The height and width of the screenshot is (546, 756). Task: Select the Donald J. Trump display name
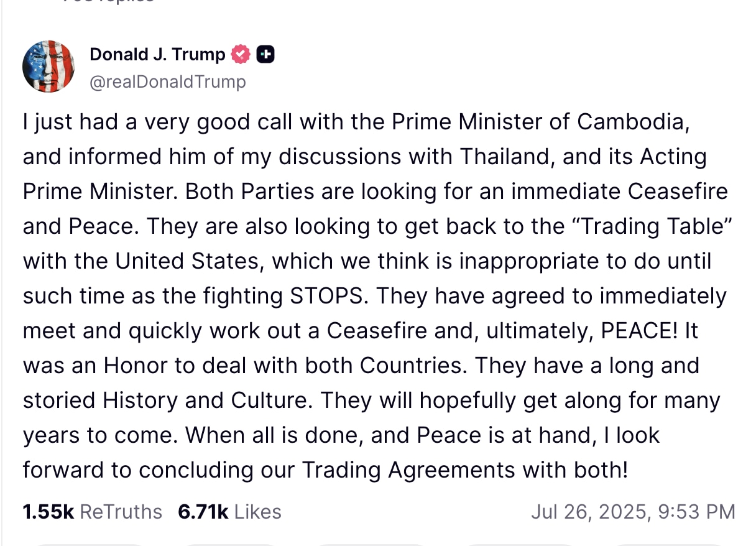157,54
